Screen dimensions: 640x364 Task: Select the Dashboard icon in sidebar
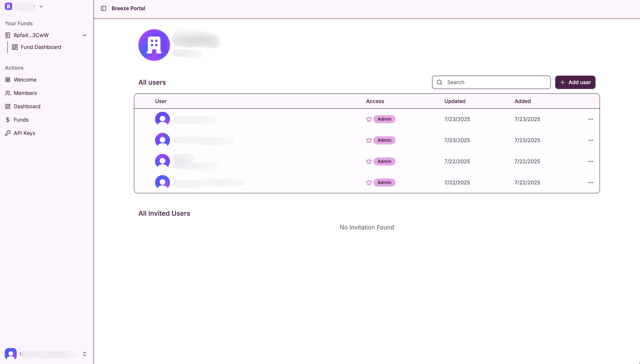point(8,106)
